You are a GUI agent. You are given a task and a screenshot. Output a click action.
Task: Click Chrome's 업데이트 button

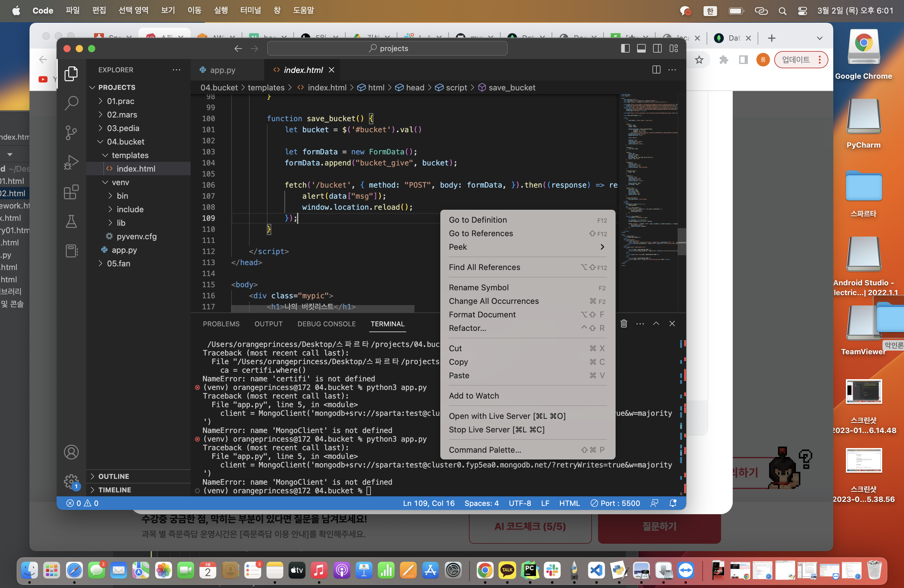tap(801, 60)
